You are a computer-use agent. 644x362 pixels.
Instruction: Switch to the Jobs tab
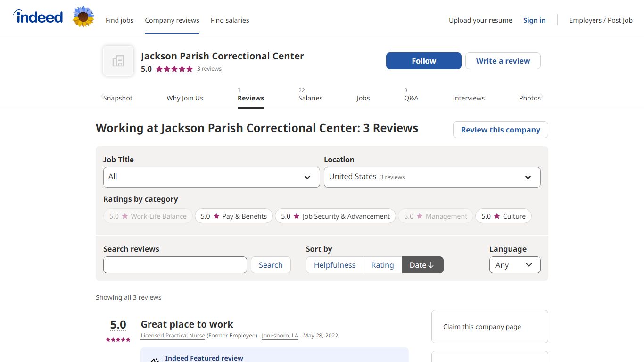click(363, 98)
